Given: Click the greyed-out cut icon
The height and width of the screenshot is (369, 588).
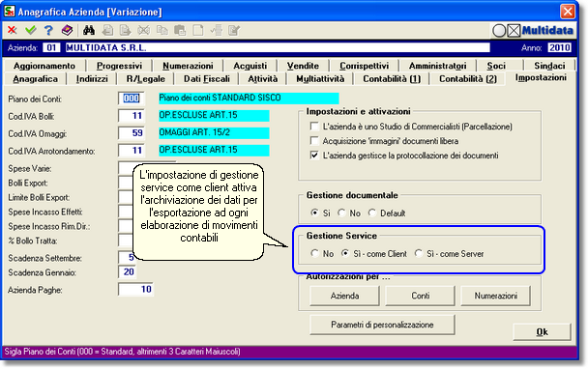Looking at the screenshot, I should 143,30.
